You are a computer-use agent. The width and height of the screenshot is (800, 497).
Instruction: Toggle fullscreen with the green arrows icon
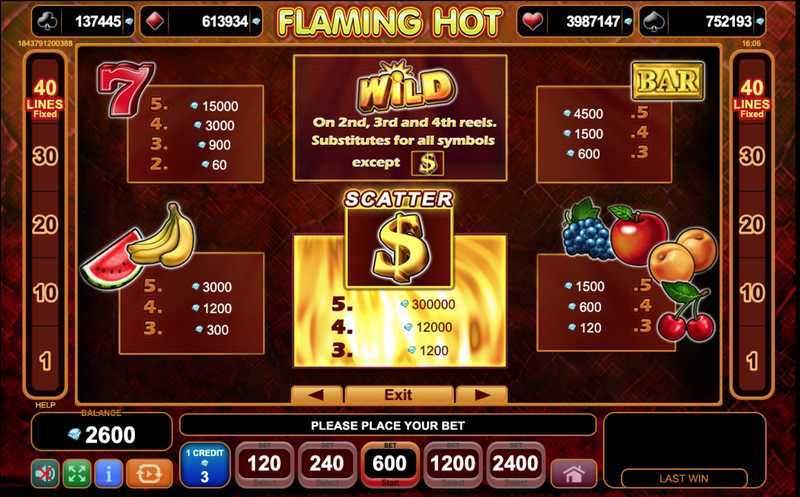coord(77,473)
